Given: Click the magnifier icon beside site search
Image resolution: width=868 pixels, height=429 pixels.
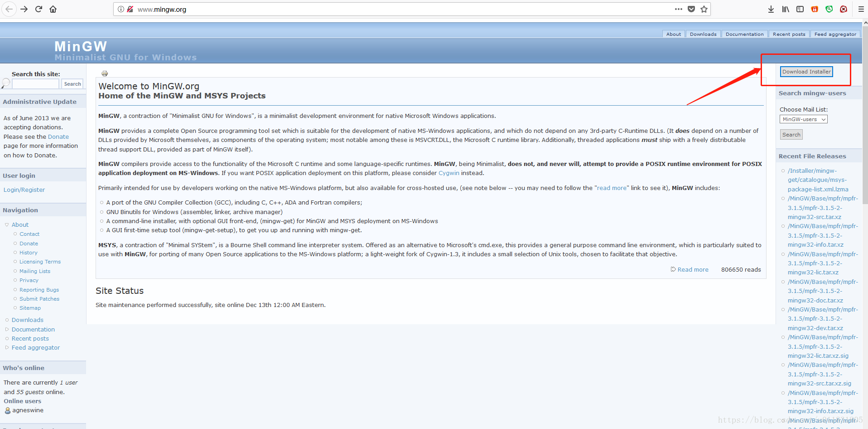Looking at the screenshot, I should pyautogui.click(x=5, y=83).
